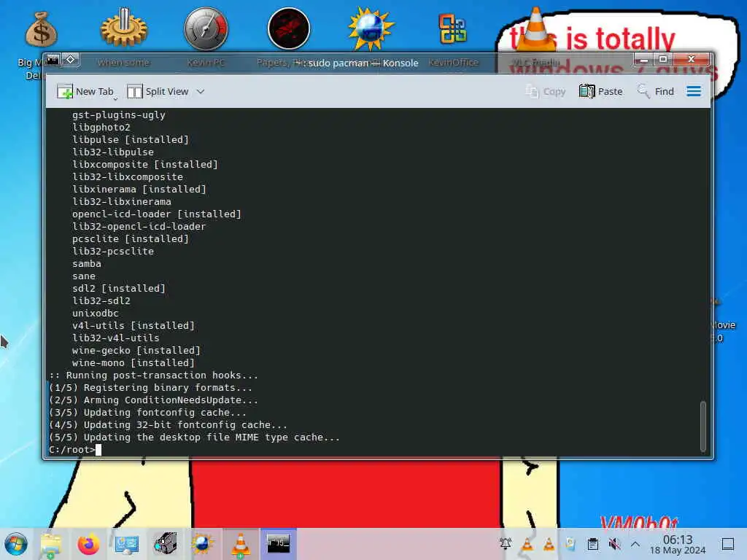Open the file manager from taskbar
Viewport: 747px width, 560px height.
pos(50,544)
